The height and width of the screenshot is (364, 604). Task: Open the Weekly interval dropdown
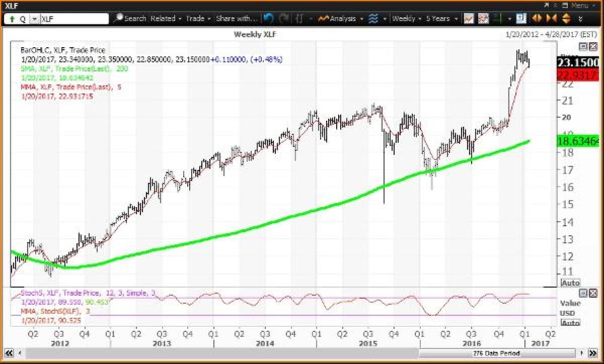pos(407,19)
